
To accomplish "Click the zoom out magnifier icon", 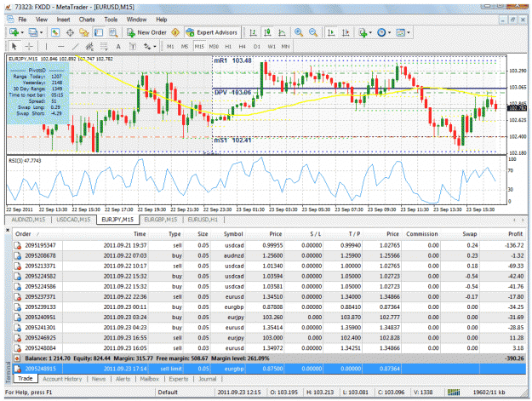I will pos(313,32).
